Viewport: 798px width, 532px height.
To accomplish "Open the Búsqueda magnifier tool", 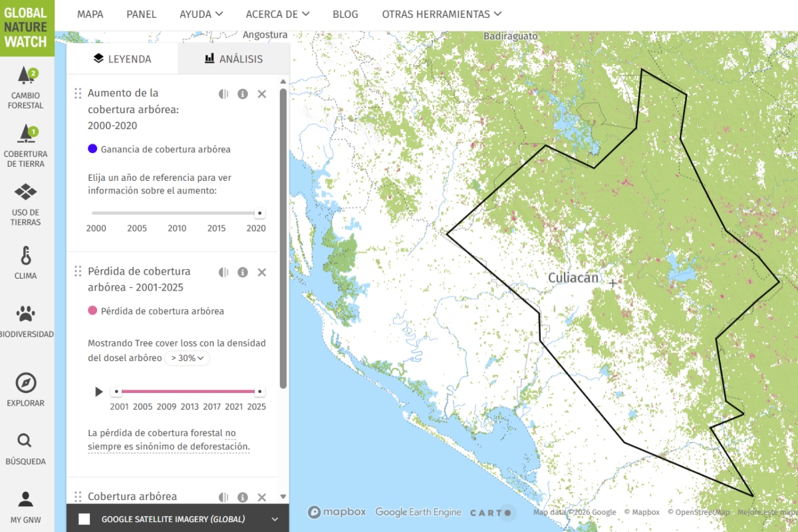I will click(25, 448).
